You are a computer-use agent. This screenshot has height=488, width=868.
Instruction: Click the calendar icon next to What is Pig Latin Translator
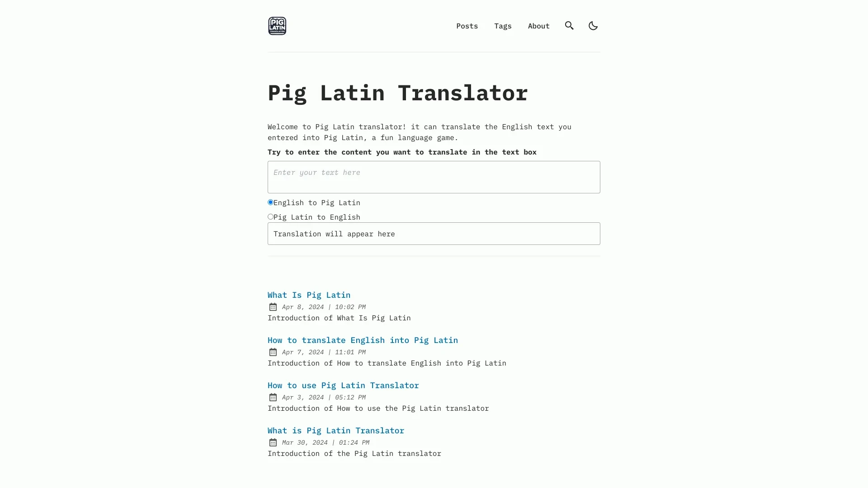tap(273, 442)
